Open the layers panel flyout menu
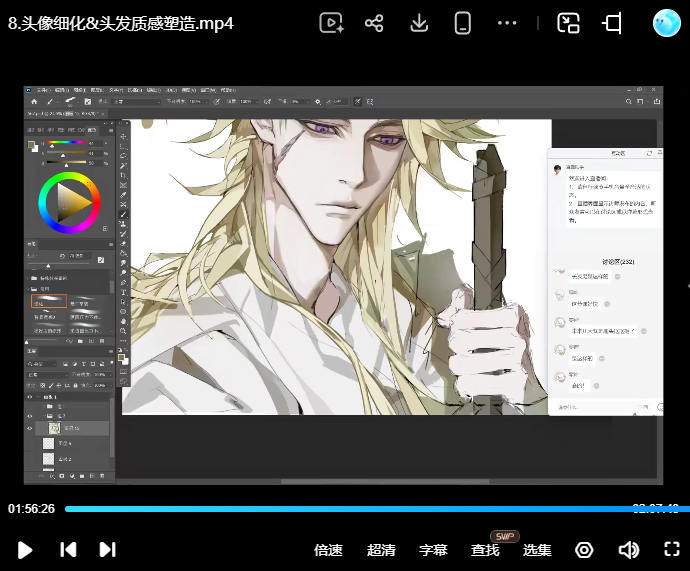The height and width of the screenshot is (571, 690). pyautogui.click(x=110, y=351)
